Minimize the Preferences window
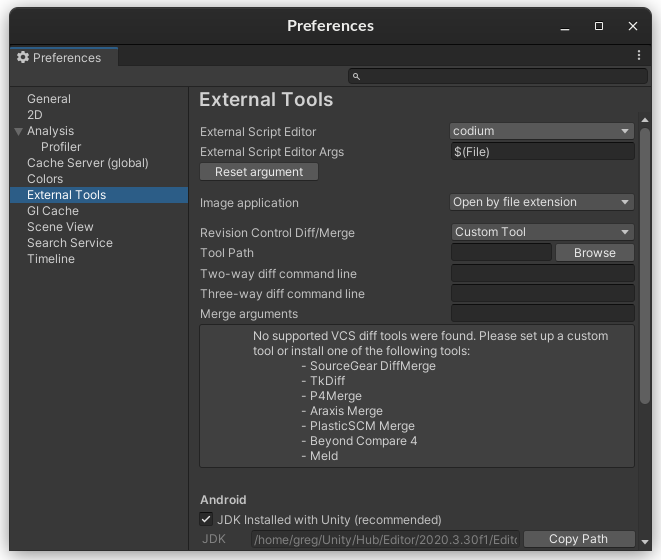The height and width of the screenshot is (560, 661). pyautogui.click(x=565, y=26)
